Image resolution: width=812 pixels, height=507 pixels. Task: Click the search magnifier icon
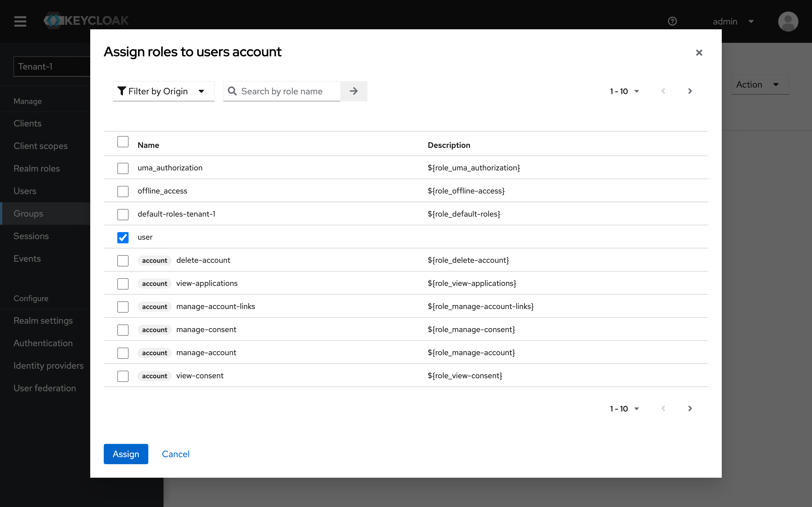click(232, 91)
